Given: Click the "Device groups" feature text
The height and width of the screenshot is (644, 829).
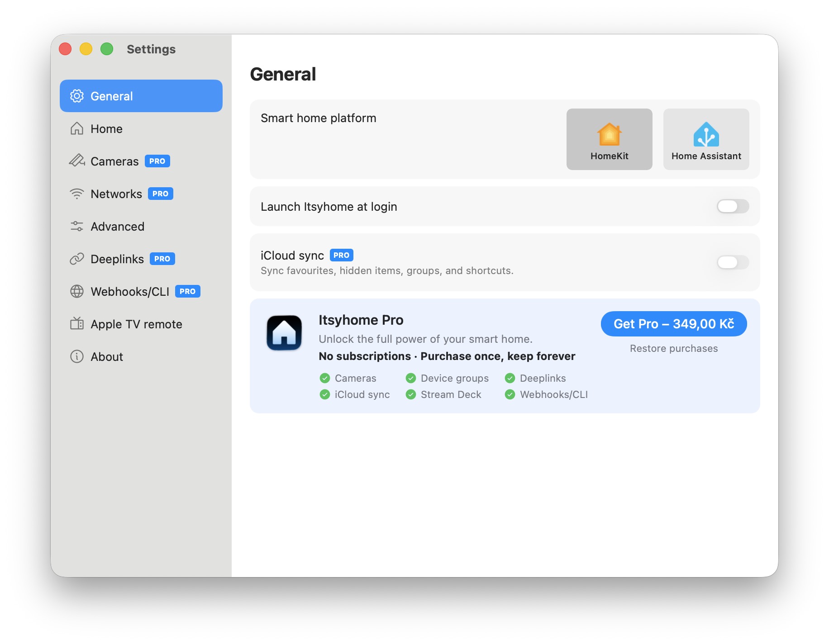Looking at the screenshot, I should (x=455, y=378).
